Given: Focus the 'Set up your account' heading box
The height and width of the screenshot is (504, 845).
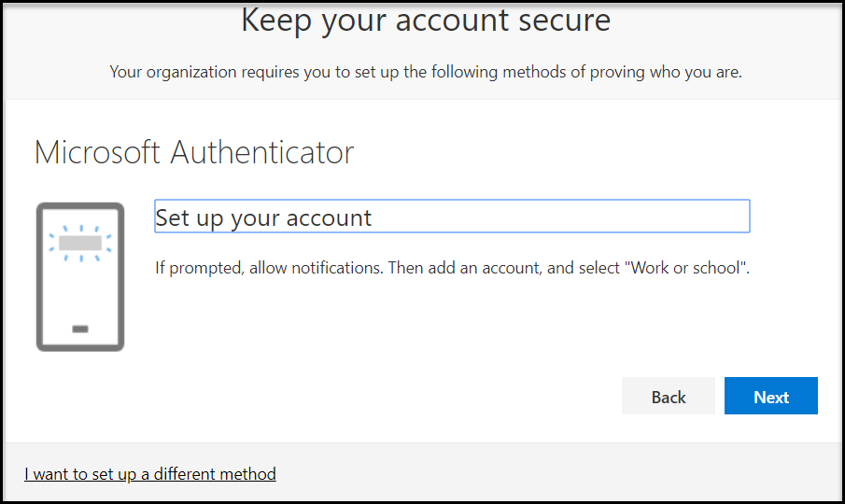Looking at the screenshot, I should [452, 217].
